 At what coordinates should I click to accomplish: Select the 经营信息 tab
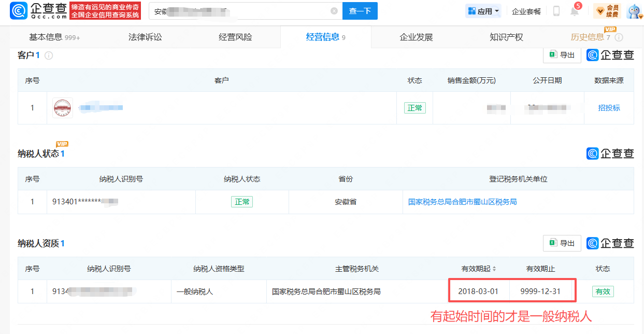(x=325, y=37)
